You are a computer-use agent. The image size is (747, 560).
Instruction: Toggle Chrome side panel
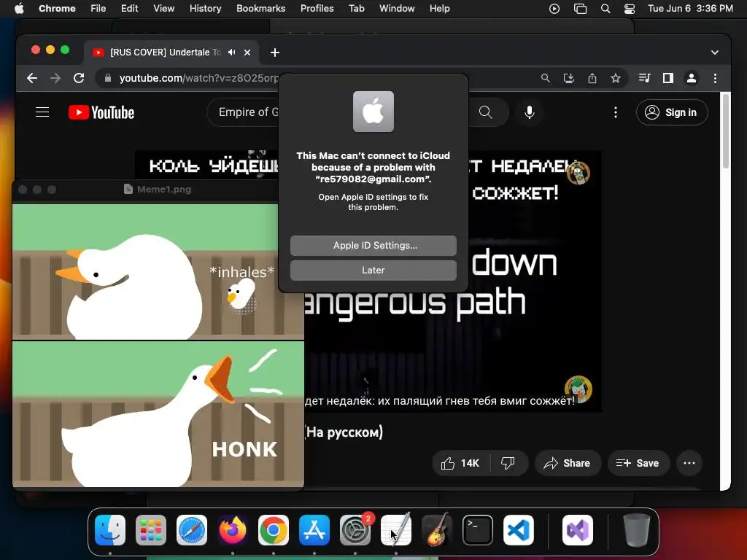(x=668, y=78)
